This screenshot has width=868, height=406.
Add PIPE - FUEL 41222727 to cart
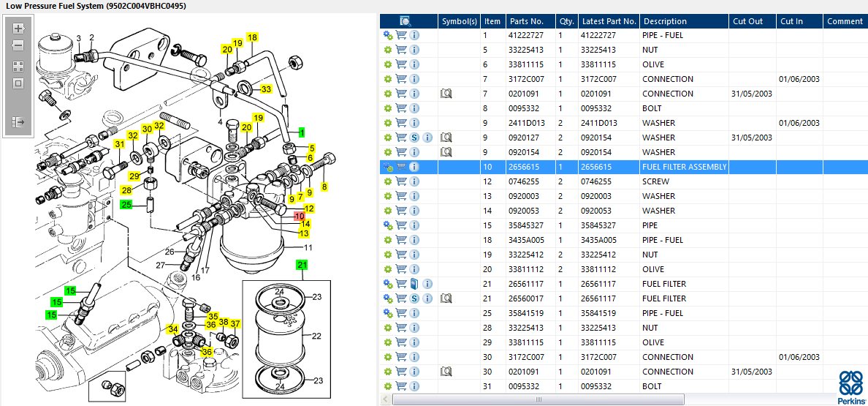[401, 35]
